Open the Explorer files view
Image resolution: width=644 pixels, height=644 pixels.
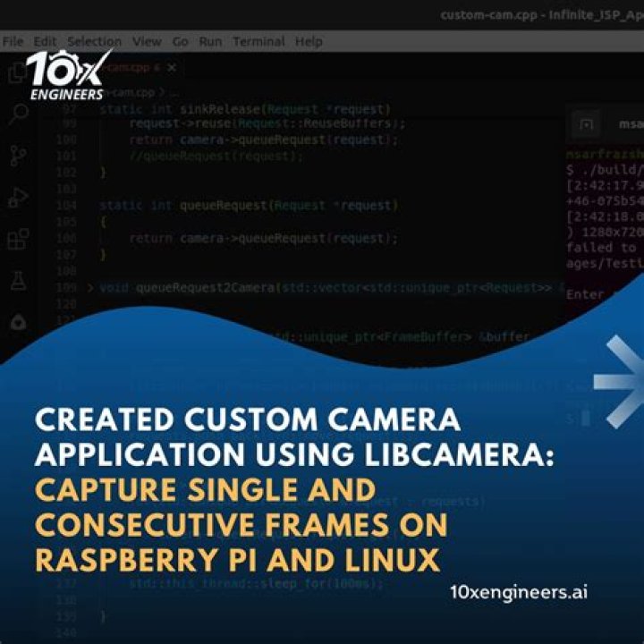17,73
